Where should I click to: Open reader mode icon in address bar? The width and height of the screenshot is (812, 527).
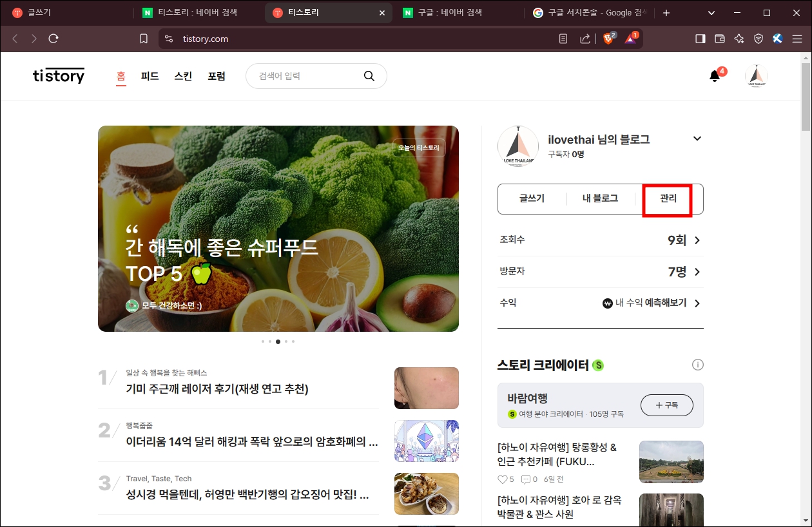[x=563, y=39]
